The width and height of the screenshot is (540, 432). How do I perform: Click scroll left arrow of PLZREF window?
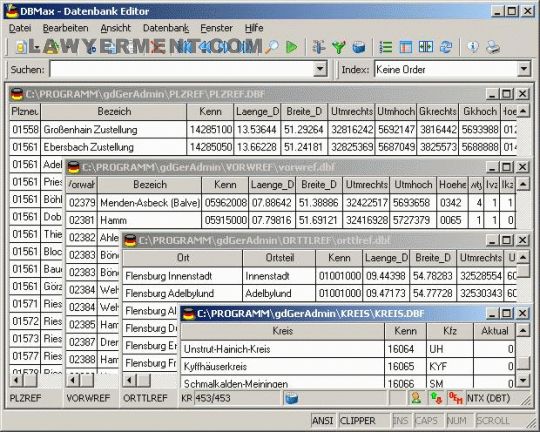16,380
